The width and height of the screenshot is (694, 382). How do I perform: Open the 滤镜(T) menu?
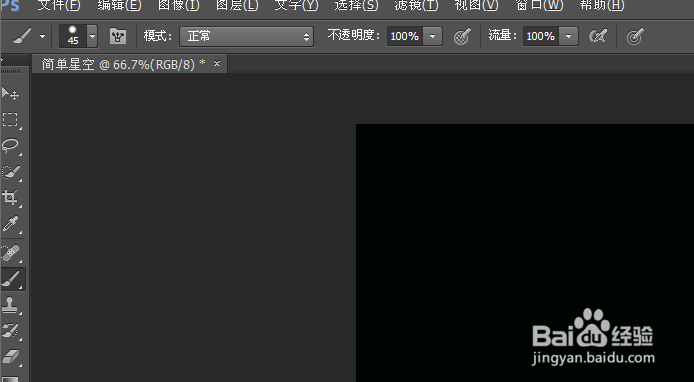[x=416, y=5]
